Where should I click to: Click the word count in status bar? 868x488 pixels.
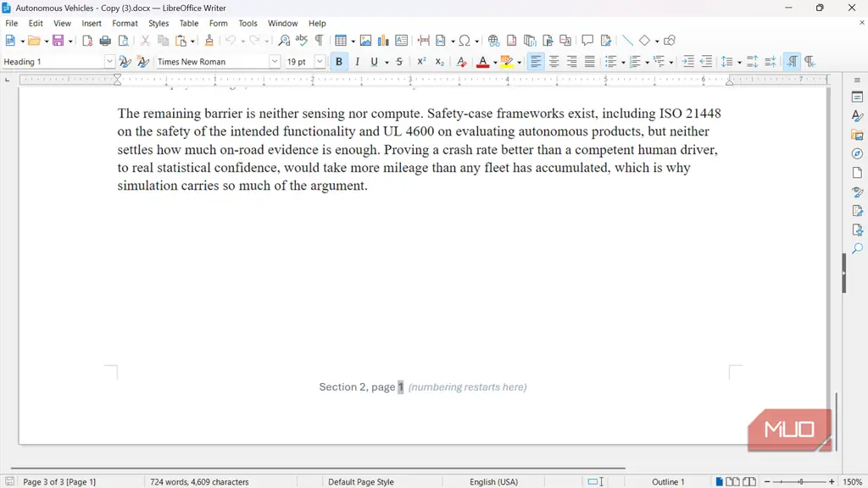(199, 482)
